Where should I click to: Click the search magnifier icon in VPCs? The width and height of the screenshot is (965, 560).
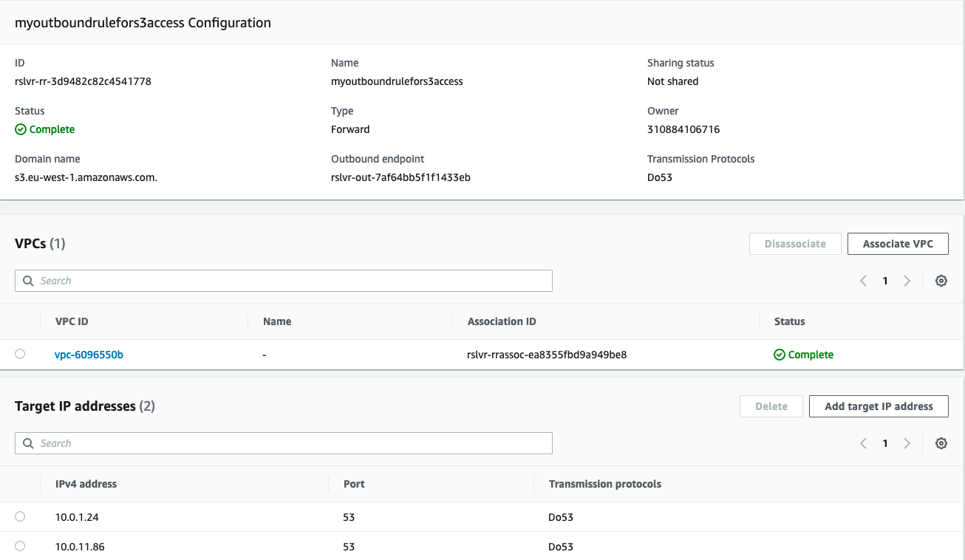pos(28,281)
